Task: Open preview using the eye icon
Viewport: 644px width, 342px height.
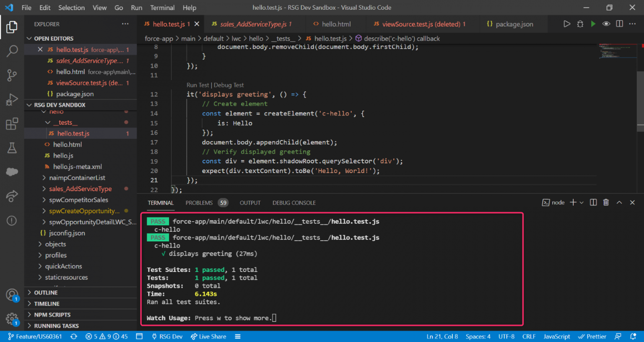Action: (606, 24)
